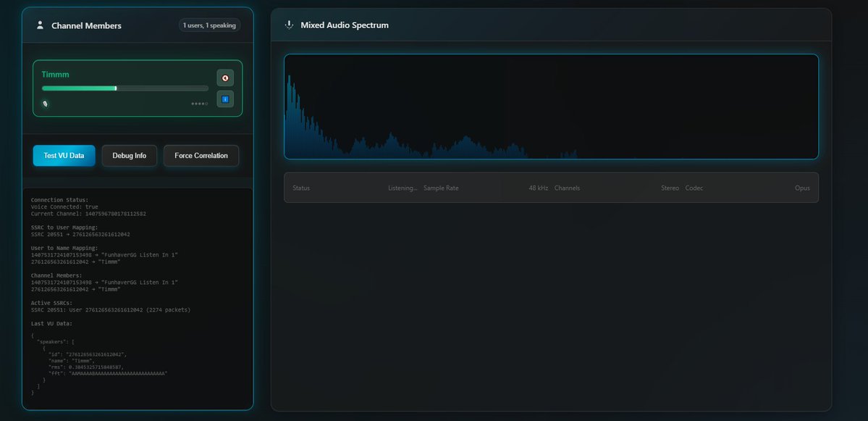This screenshot has width=868, height=421.
Task: Click the red mute icon on Timmm's card
Action: pos(224,78)
